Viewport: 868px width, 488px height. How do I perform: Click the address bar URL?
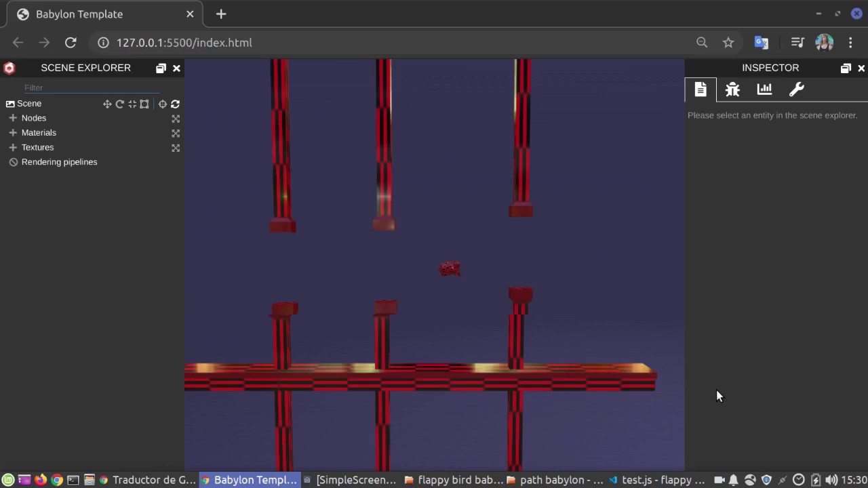(184, 43)
